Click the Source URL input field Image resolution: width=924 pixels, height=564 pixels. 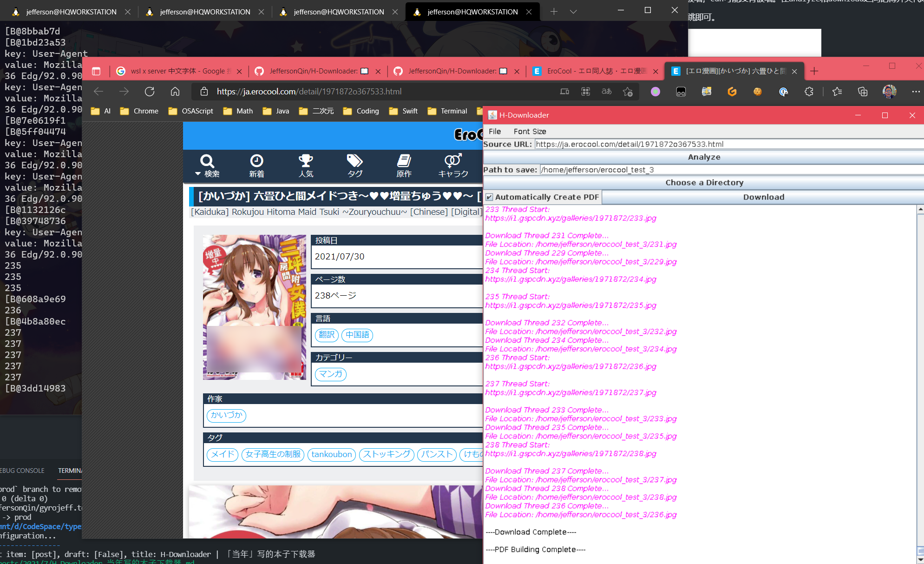coord(729,144)
